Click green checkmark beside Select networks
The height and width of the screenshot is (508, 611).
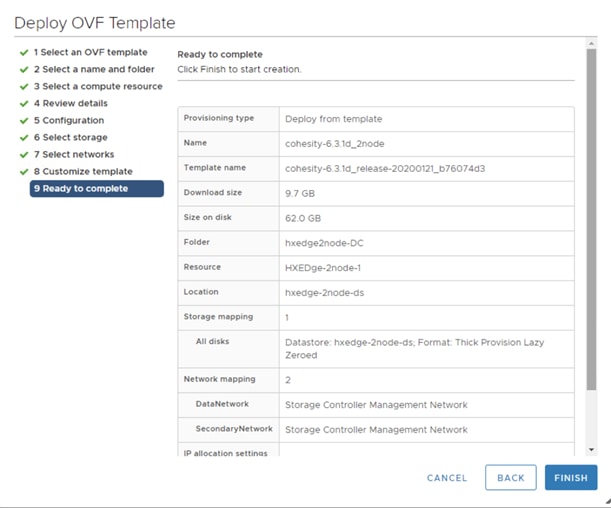click(x=24, y=155)
